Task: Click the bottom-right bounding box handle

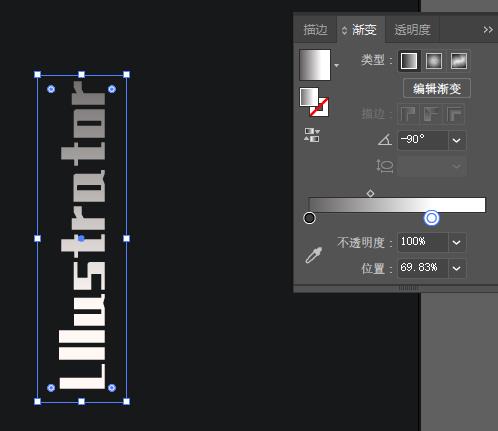Action: point(126,402)
